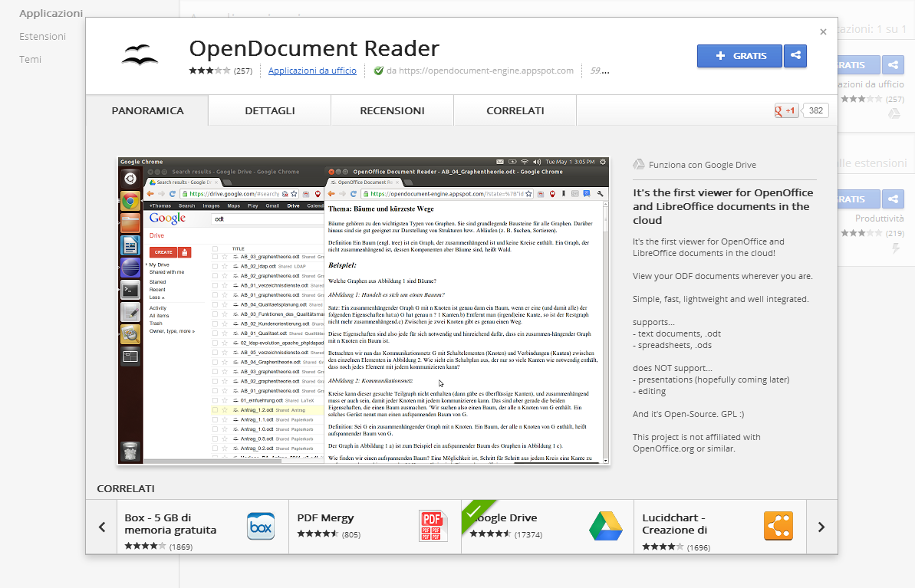The width and height of the screenshot is (915, 588).
Task: Select Estensioni in the left sidebar
Action: pyautogui.click(x=43, y=36)
